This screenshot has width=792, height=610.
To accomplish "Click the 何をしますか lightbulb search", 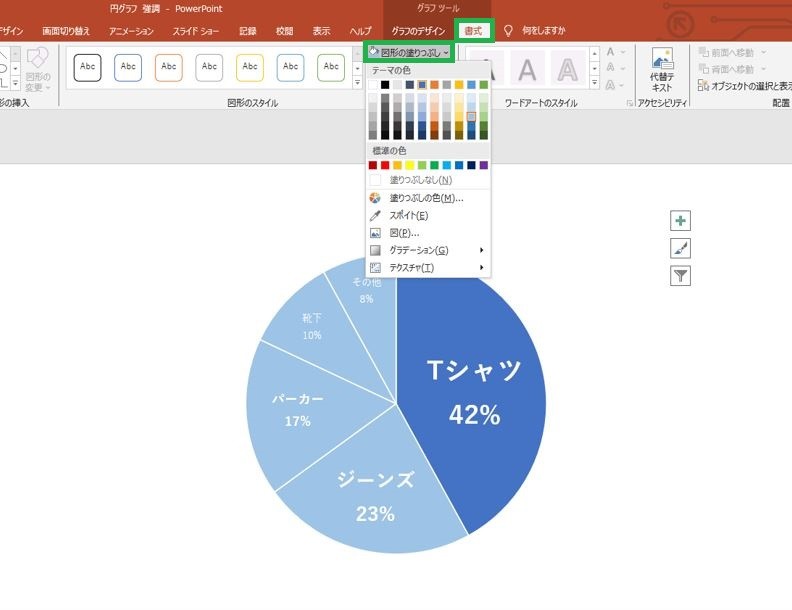I will tap(534, 31).
